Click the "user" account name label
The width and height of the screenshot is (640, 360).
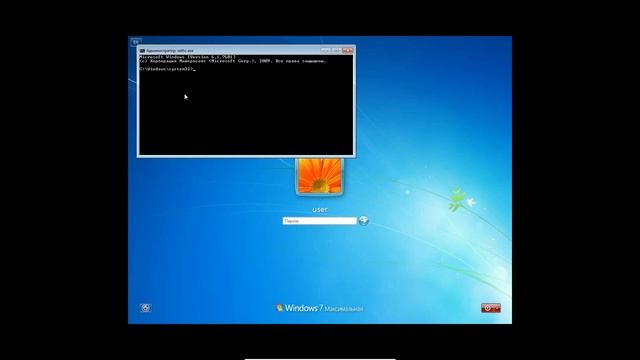pos(320,209)
